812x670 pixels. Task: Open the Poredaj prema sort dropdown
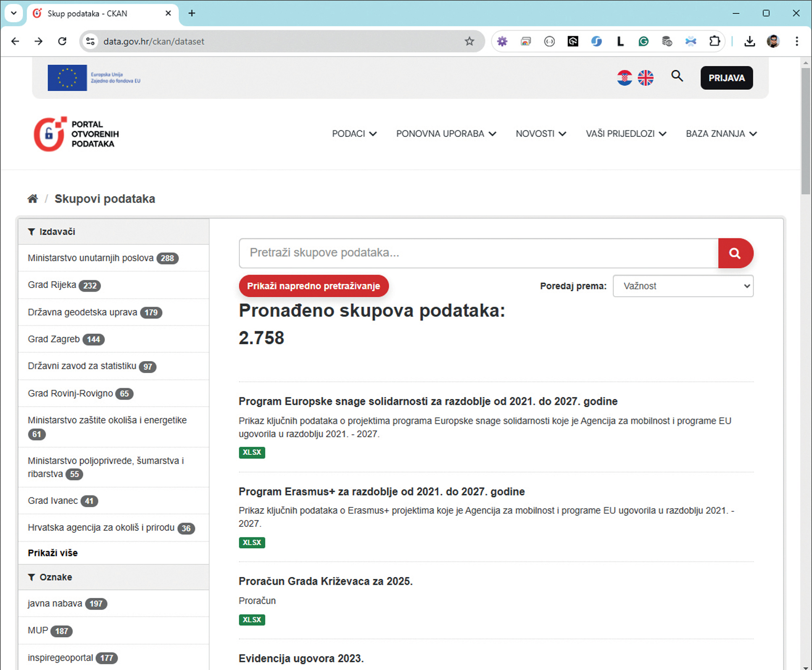[x=683, y=286]
